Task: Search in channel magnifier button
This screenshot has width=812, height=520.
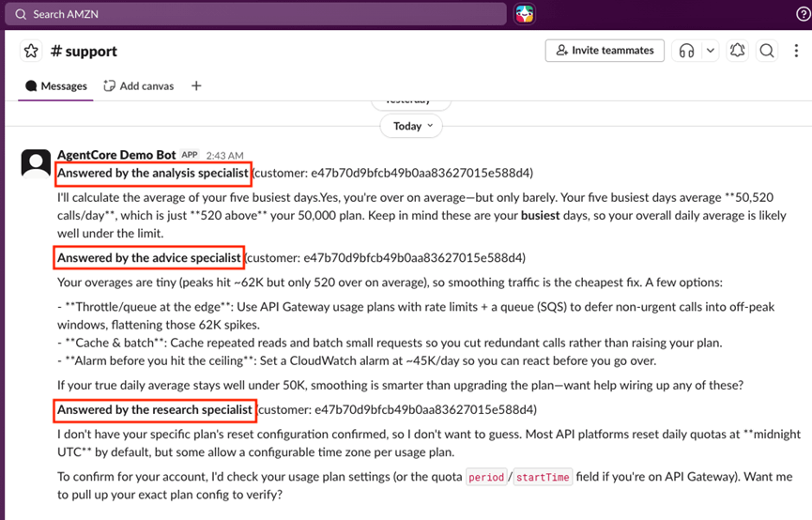Action: point(767,51)
